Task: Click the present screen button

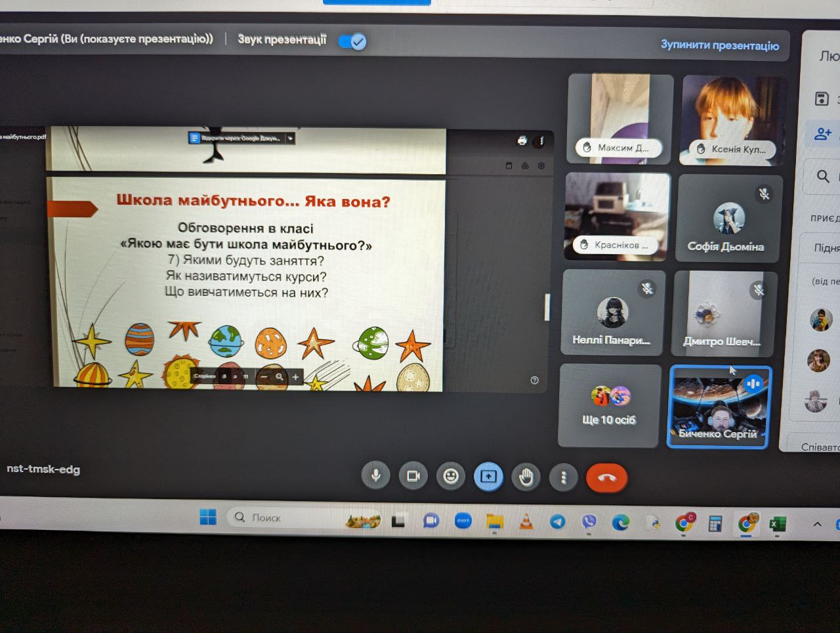Action: [x=488, y=477]
